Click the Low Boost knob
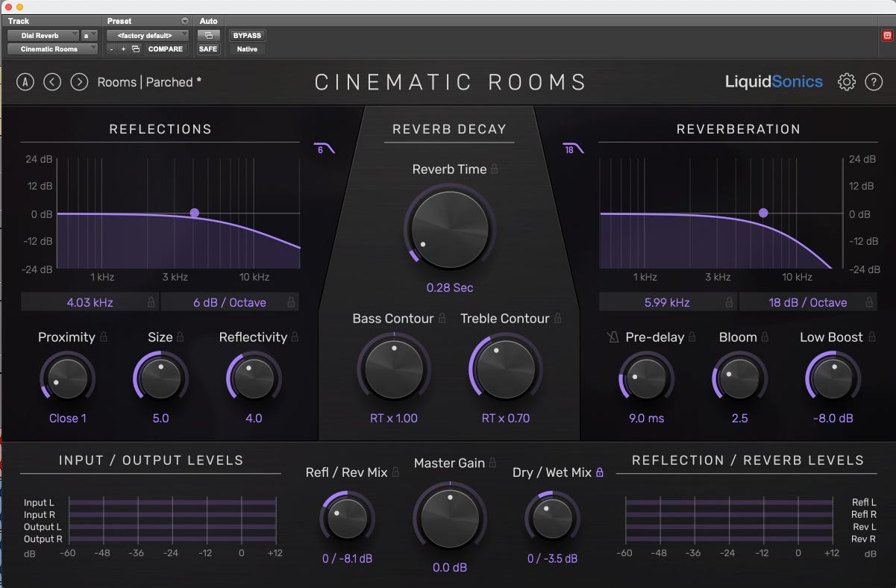This screenshot has height=588, width=896. click(833, 378)
